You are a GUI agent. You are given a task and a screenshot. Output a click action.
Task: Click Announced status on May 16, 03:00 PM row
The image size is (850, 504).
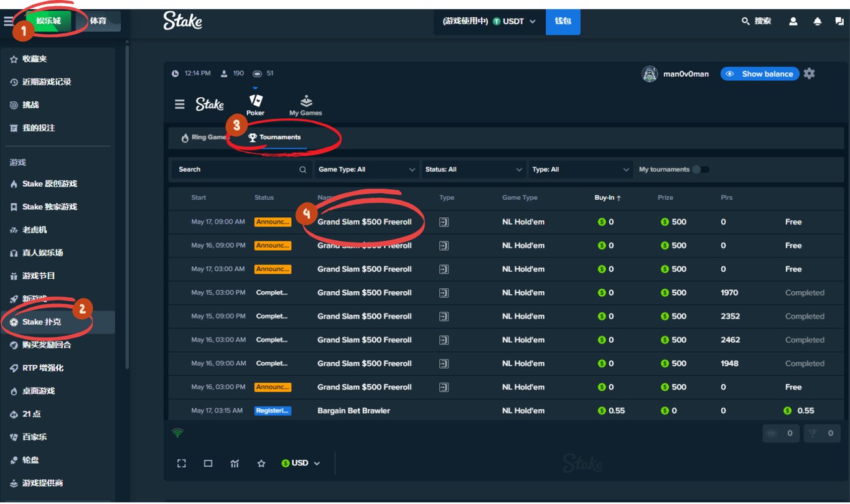pyautogui.click(x=273, y=387)
